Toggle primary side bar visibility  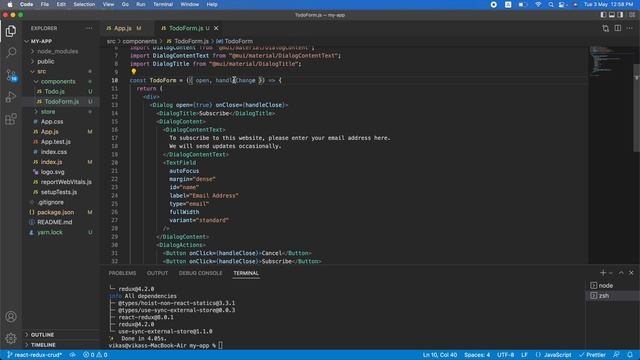(x=603, y=15)
